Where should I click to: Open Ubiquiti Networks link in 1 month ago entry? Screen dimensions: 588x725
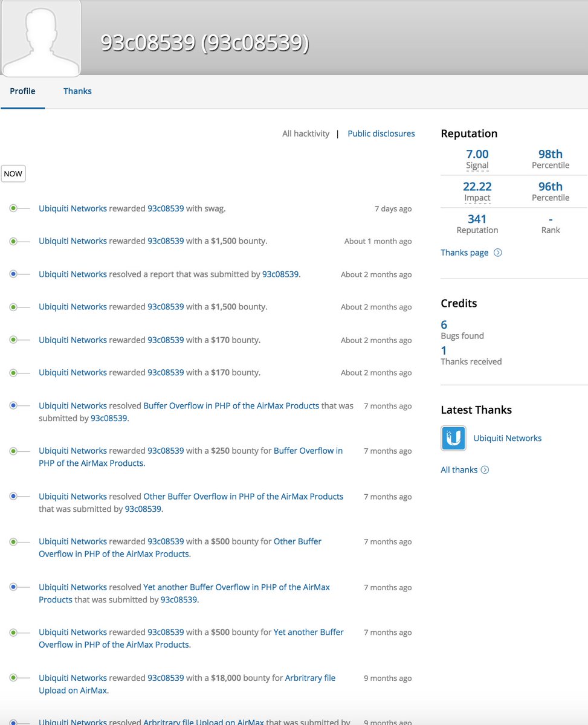tap(73, 241)
